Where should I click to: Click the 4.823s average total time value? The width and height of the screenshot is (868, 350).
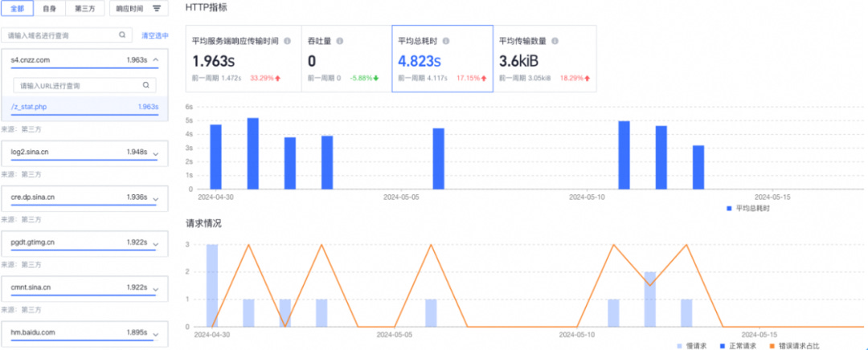(420, 60)
